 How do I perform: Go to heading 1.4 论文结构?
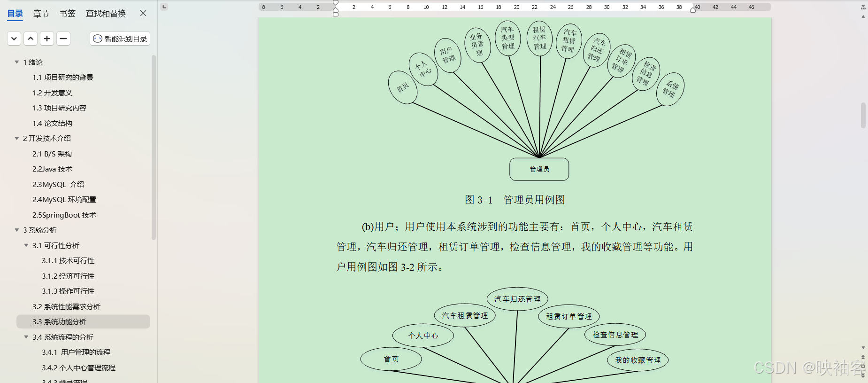pos(52,123)
